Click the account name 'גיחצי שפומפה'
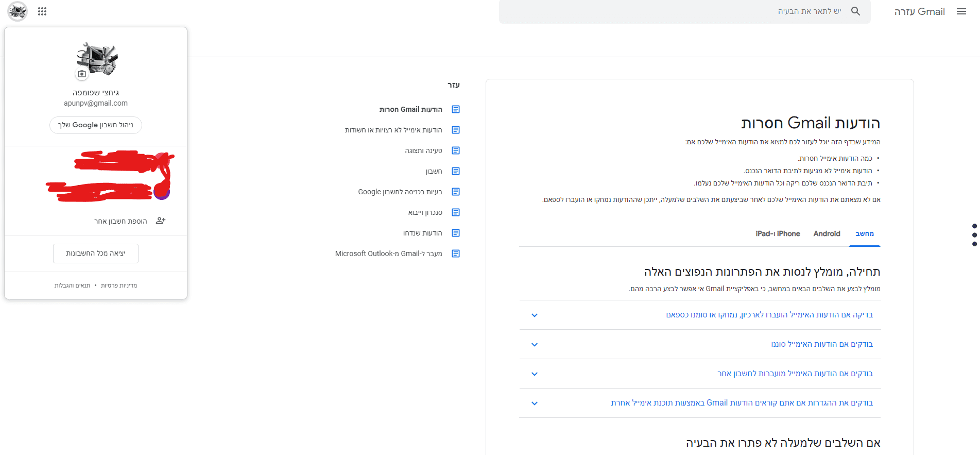 click(96, 93)
